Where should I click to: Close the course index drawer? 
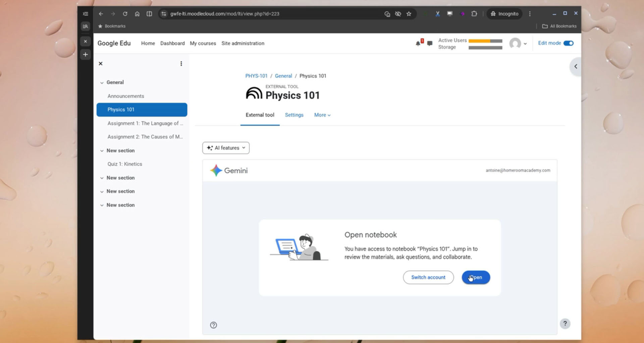tap(101, 63)
